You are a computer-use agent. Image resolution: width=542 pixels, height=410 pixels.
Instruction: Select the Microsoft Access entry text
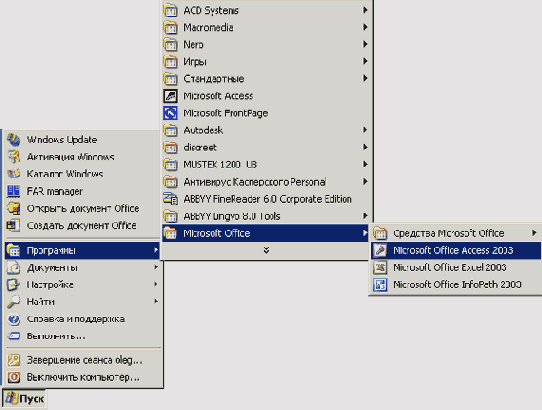[x=218, y=96]
